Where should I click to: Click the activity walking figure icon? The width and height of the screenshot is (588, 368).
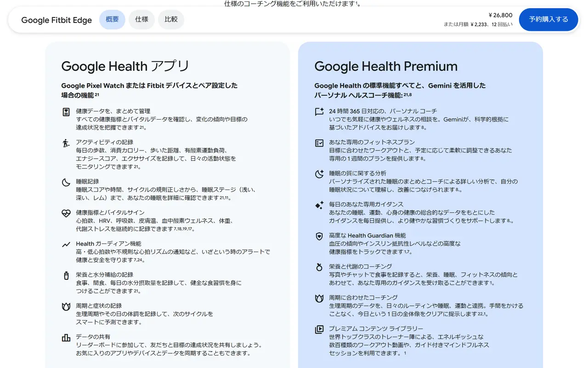pos(66,143)
